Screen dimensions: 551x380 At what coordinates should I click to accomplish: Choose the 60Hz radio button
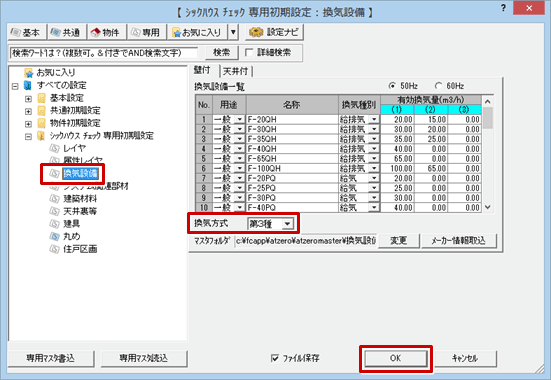[439, 86]
